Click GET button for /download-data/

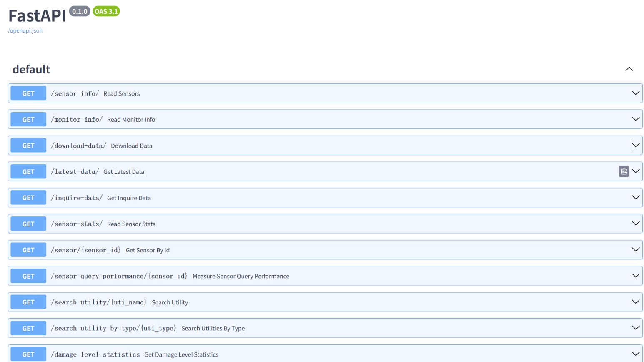click(28, 146)
